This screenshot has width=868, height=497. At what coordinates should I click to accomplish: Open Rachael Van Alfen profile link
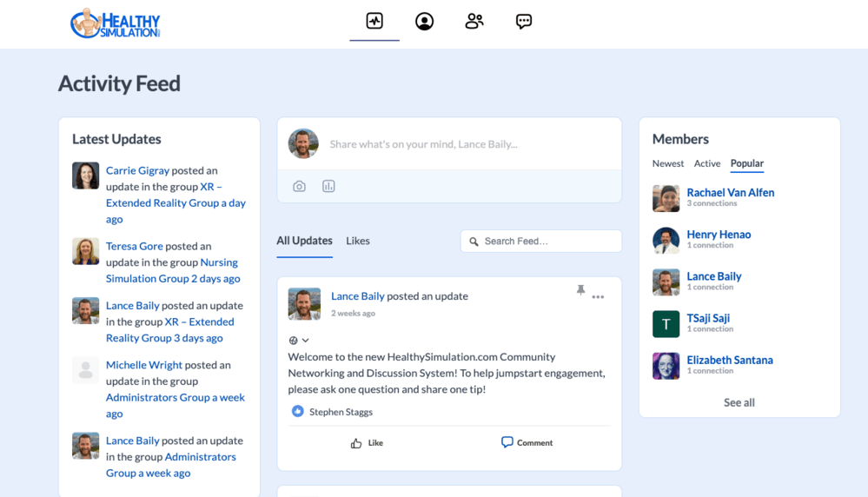(730, 193)
